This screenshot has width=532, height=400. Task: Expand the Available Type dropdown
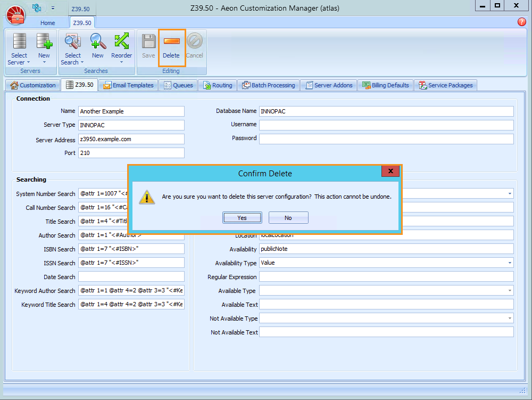click(509, 290)
